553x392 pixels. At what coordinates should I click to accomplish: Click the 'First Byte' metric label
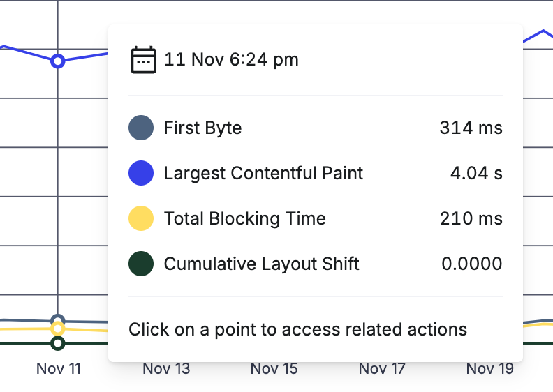202,128
